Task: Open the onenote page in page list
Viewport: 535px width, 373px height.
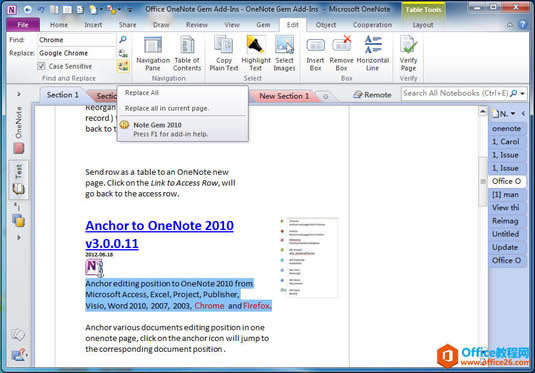Action: [x=507, y=129]
